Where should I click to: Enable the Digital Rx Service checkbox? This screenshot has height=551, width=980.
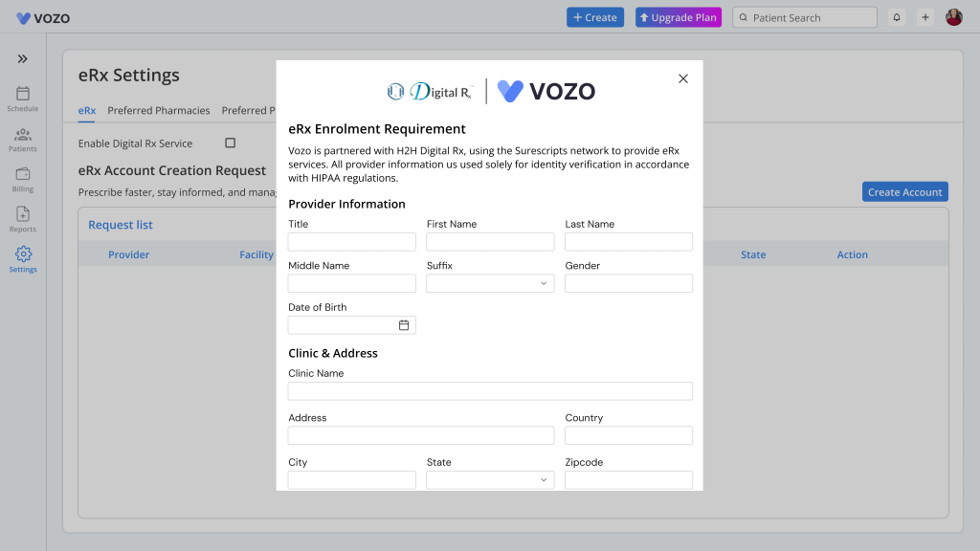tap(230, 143)
